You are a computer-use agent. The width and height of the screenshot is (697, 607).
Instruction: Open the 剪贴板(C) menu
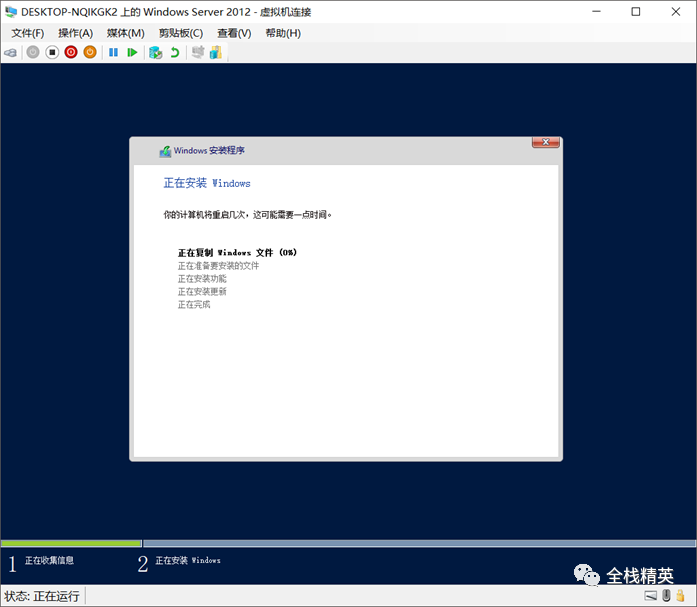coord(181,33)
